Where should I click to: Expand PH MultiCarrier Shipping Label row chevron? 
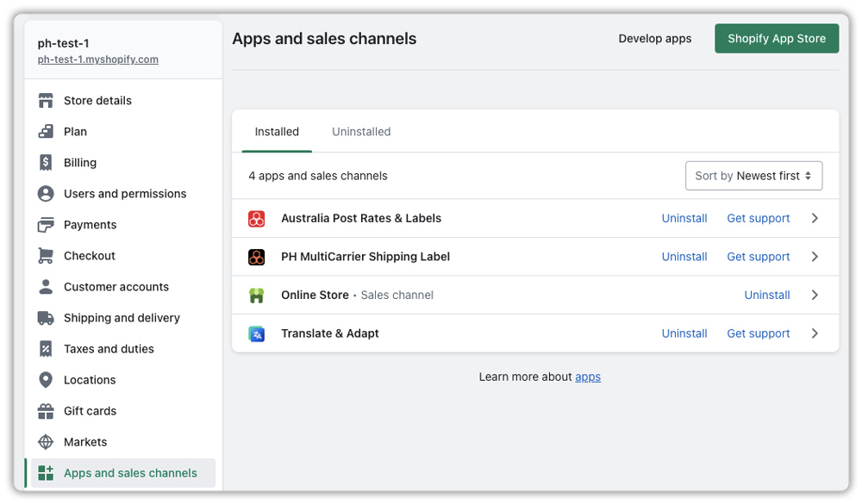[815, 257]
